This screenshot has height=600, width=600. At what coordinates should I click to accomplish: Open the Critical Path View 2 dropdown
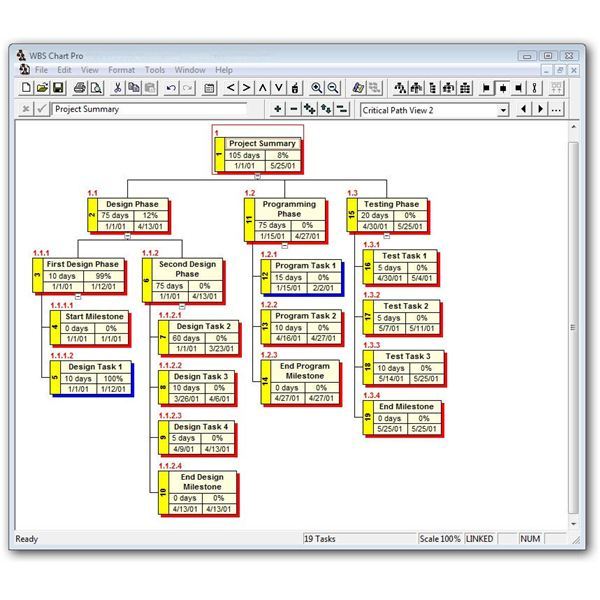pyautogui.click(x=503, y=110)
